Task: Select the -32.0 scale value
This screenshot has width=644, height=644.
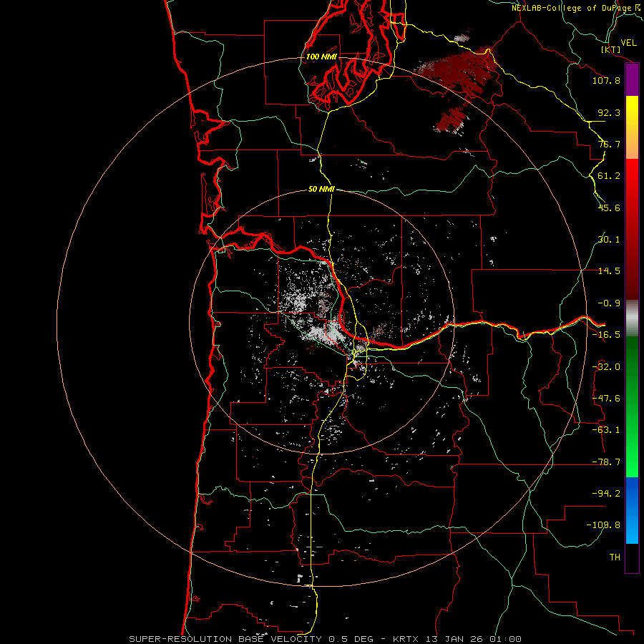Action: pyautogui.click(x=606, y=367)
